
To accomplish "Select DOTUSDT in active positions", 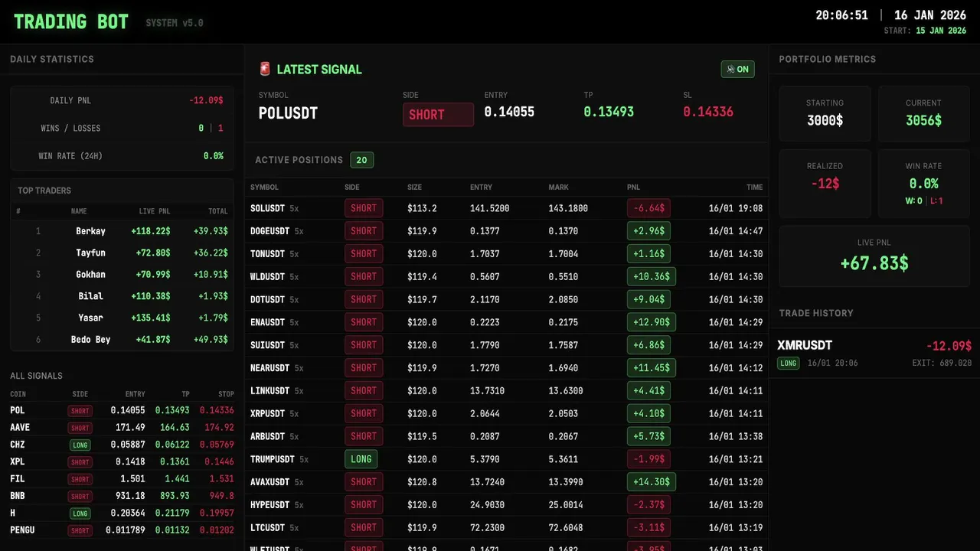I will (x=267, y=299).
